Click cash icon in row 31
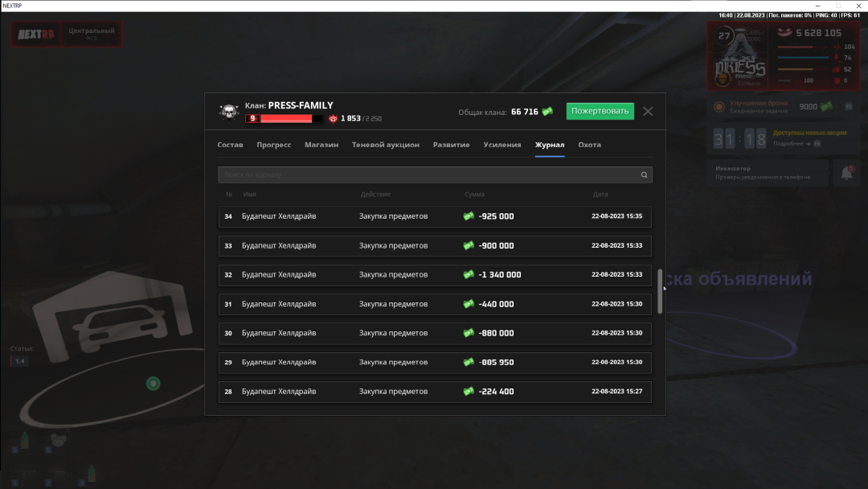Viewport: 868px width, 489px height. (x=469, y=303)
